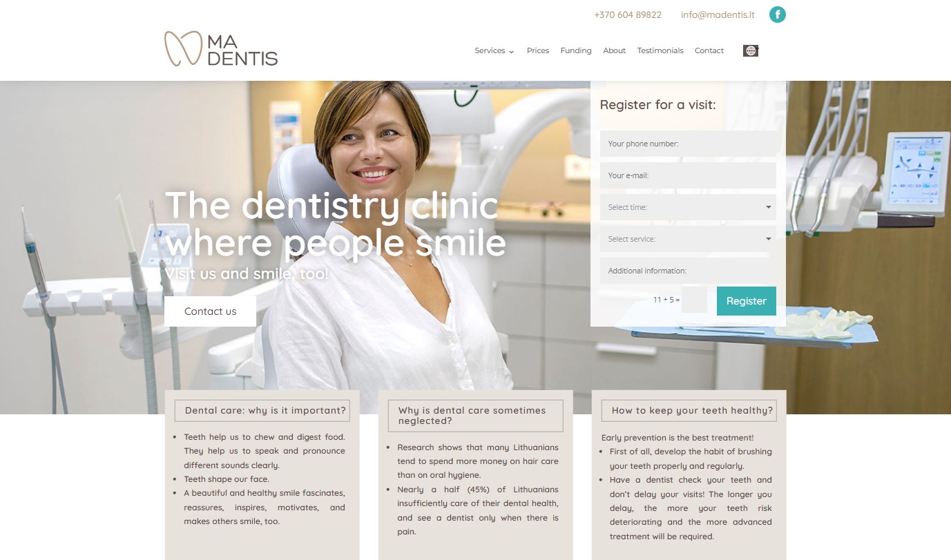Click the 'Dental care: why is it important?' heading
The width and height of the screenshot is (951, 560).
265,410
